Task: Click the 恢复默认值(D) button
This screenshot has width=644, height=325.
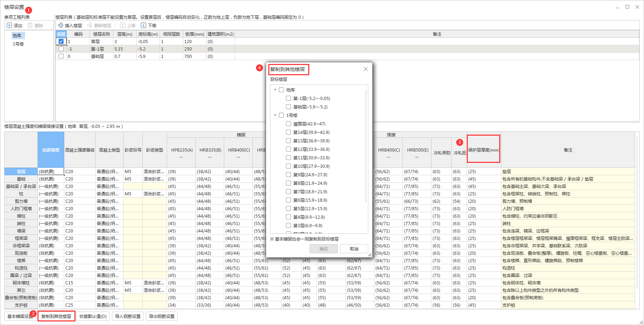Action: tap(93, 316)
